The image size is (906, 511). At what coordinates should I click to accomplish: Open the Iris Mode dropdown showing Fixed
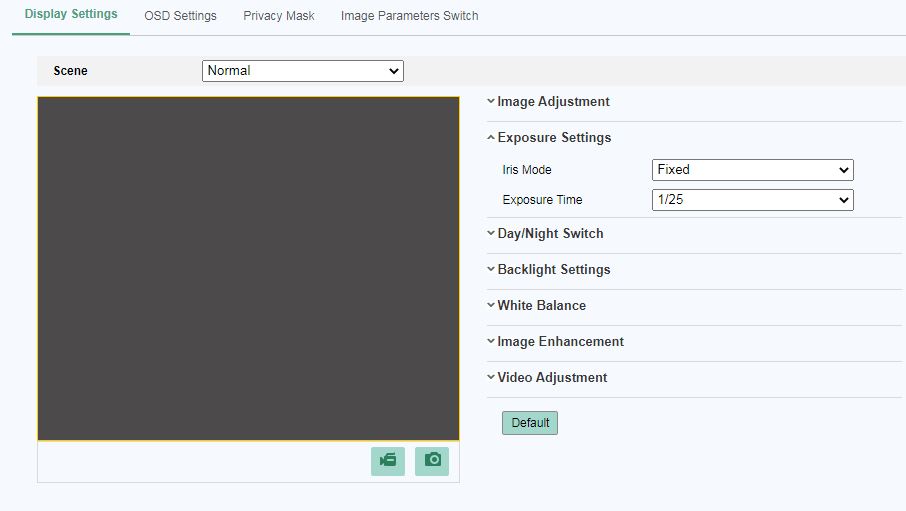click(752, 170)
